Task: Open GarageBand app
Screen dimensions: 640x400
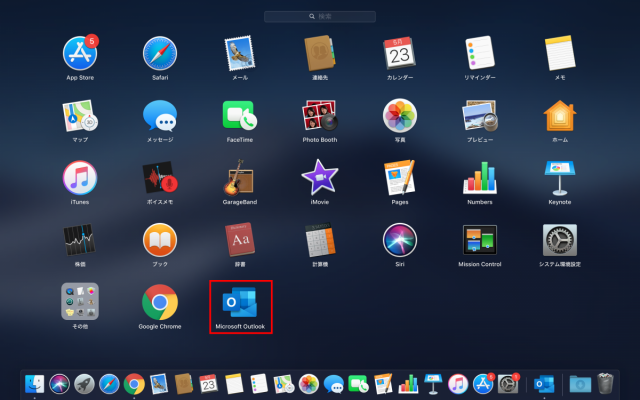Action: [x=240, y=178]
